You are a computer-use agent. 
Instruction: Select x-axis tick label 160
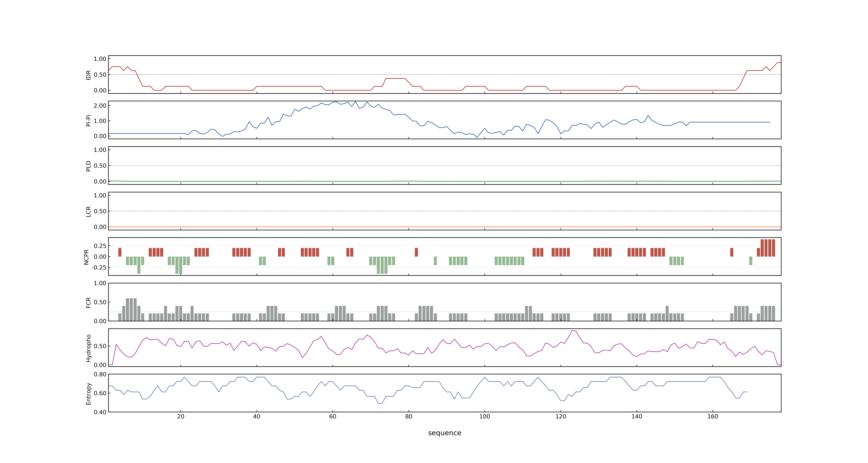(713, 416)
